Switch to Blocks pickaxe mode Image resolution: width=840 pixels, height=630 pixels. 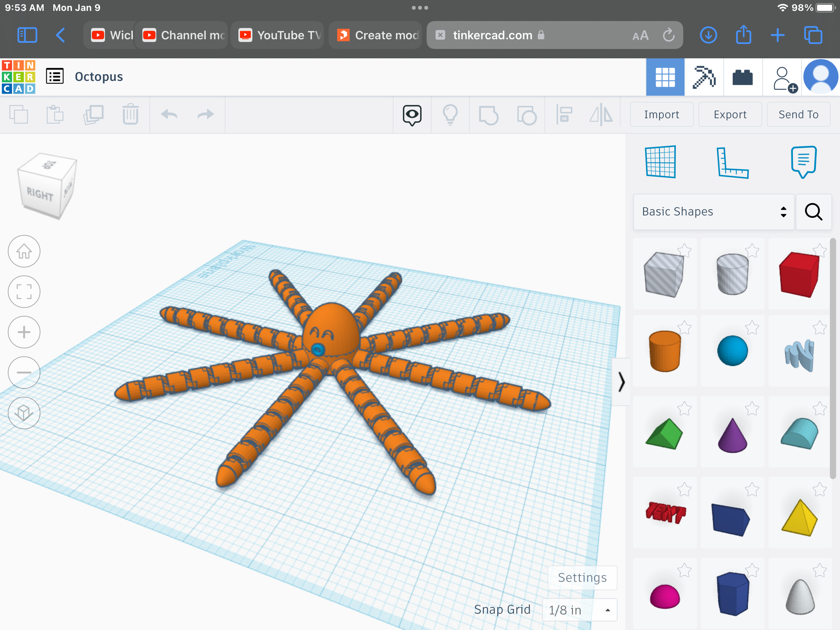coord(704,77)
